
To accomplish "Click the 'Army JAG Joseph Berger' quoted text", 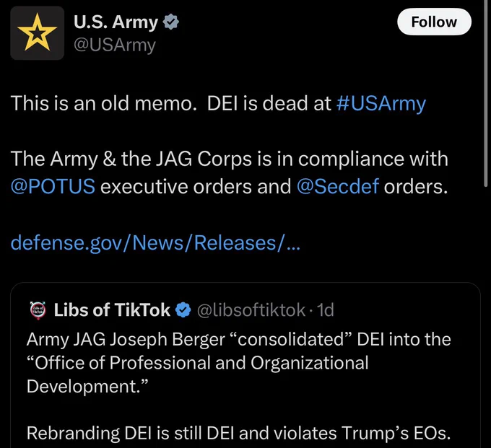I will pos(238,363).
